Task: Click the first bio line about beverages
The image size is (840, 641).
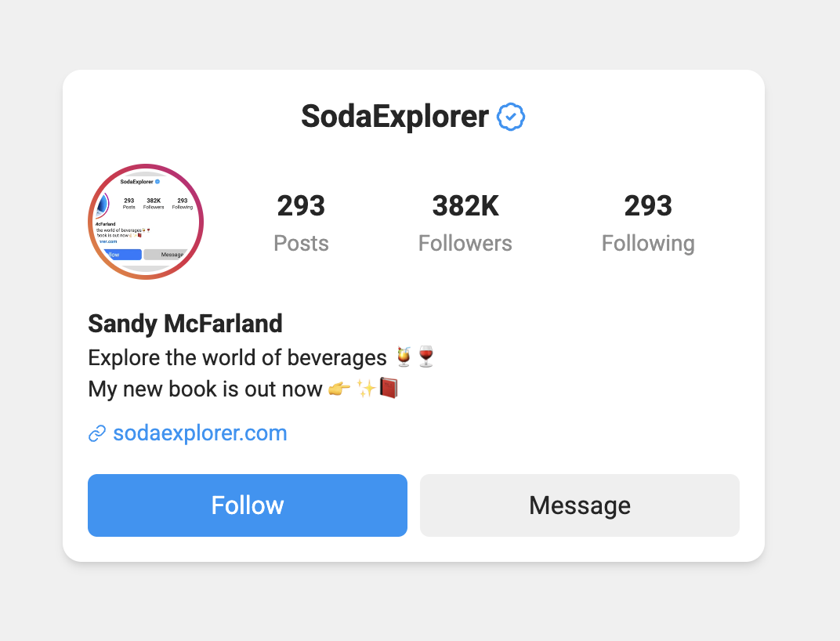Action: pyautogui.click(x=235, y=357)
